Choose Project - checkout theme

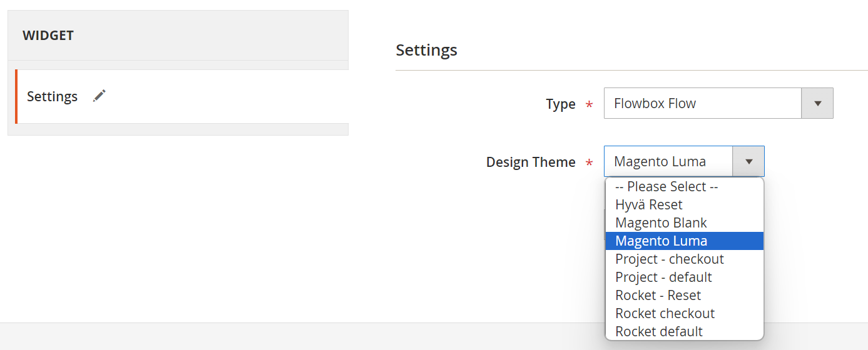[x=669, y=259]
